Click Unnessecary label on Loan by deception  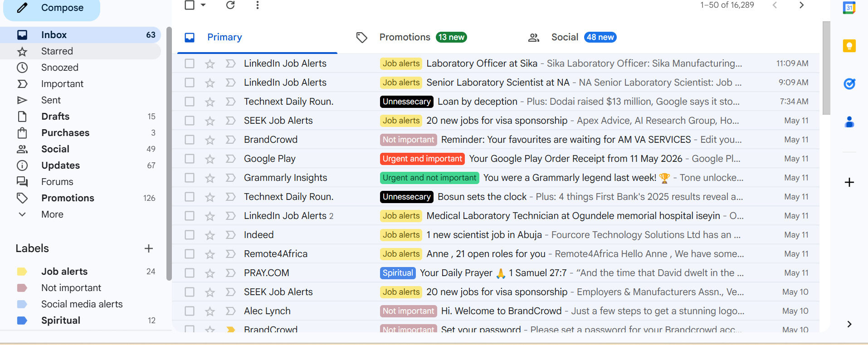[406, 102]
